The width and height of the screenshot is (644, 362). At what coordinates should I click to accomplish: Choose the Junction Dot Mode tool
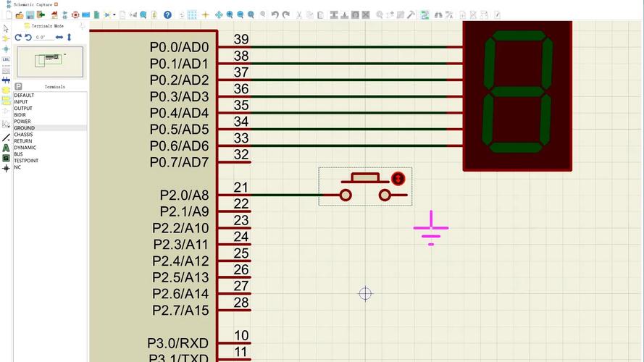tap(6, 49)
